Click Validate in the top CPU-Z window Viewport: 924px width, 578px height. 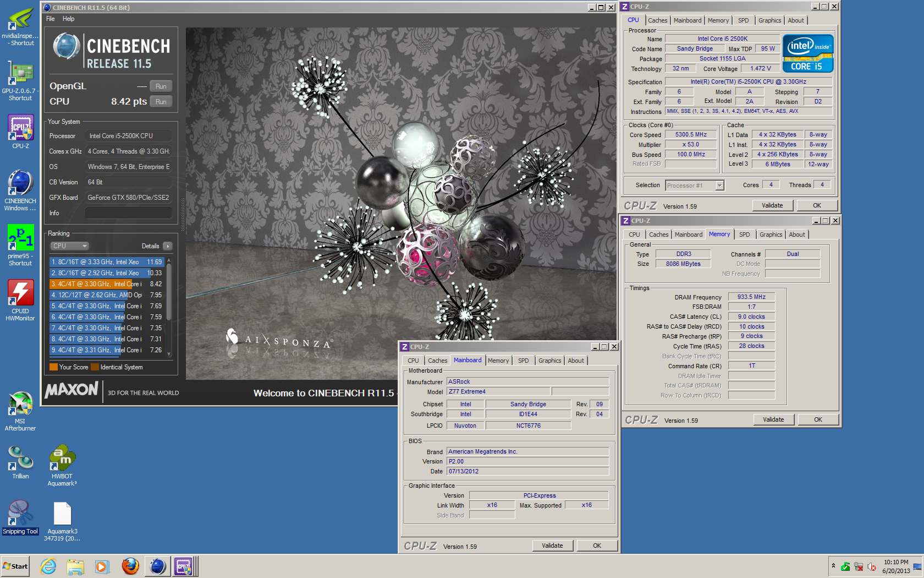(772, 205)
